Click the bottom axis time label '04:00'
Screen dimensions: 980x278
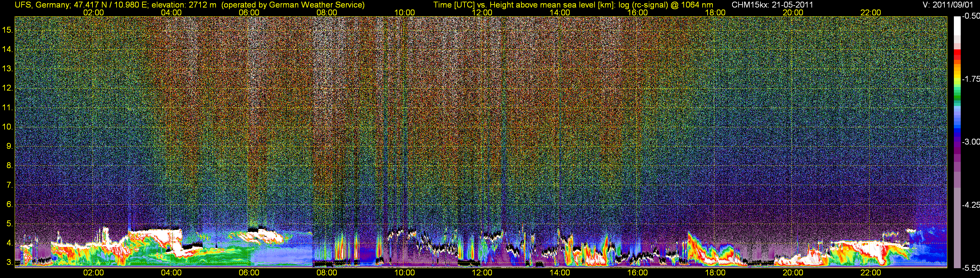(x=171, y=273)
